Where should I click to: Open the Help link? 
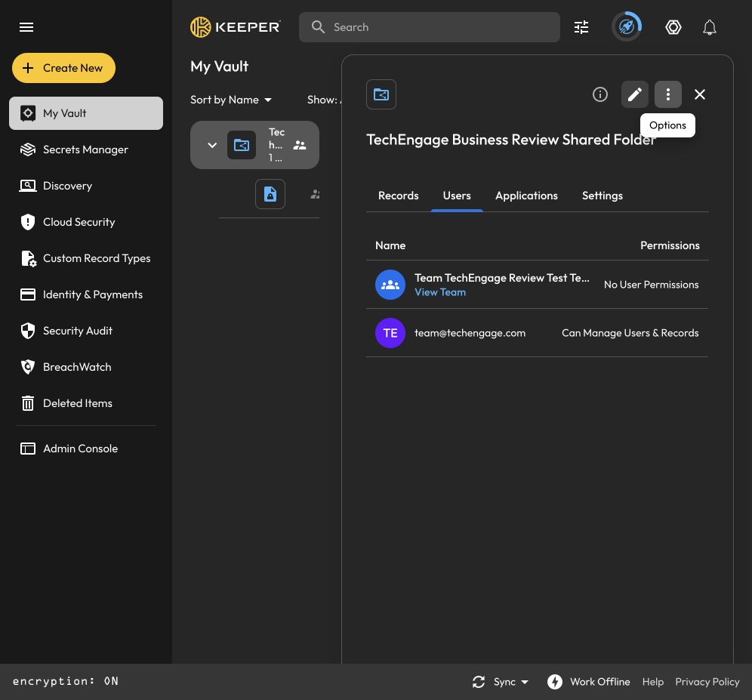click(x=653, y=682)
